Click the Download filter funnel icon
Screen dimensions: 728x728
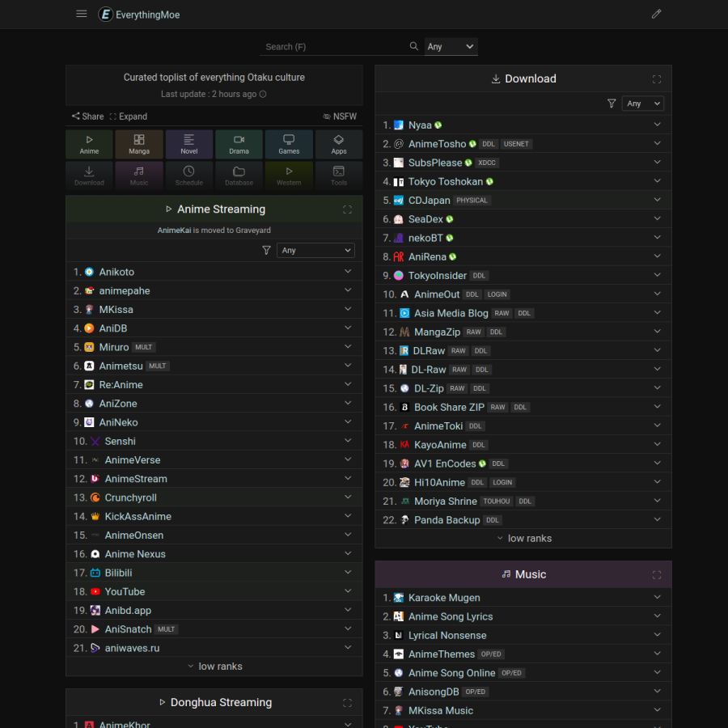tap(612, 103)
